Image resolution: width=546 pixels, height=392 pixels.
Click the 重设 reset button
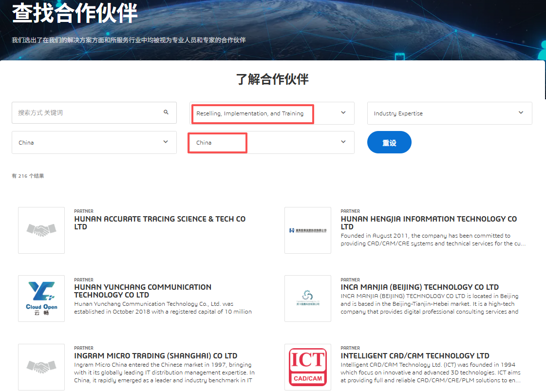[389, 142]
